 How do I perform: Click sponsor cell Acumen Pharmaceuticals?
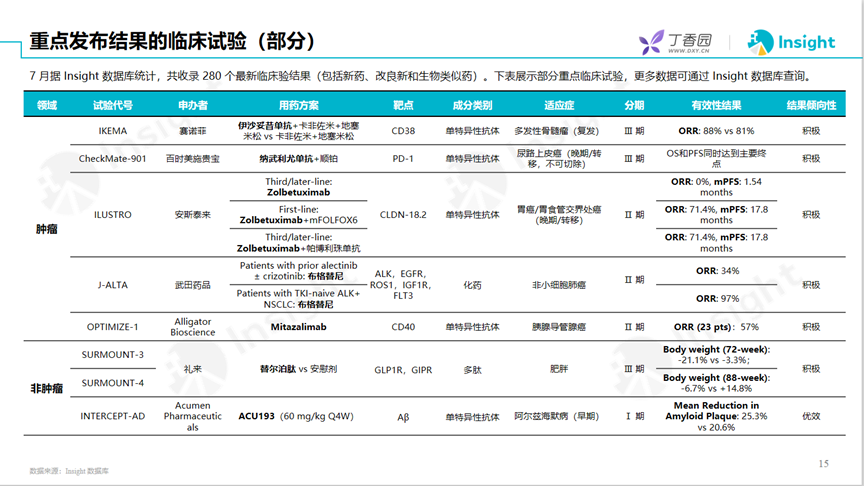point(192,416)
